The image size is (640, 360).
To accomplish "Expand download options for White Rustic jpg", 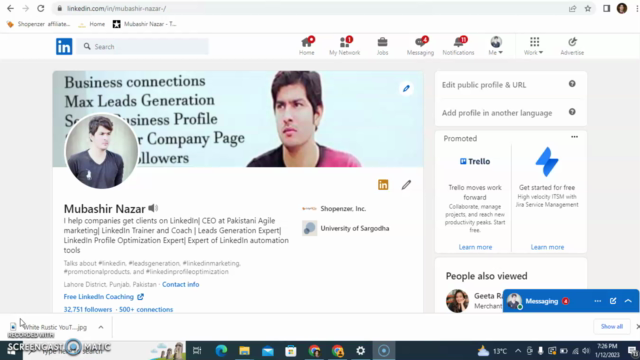I will click(101, 327).
